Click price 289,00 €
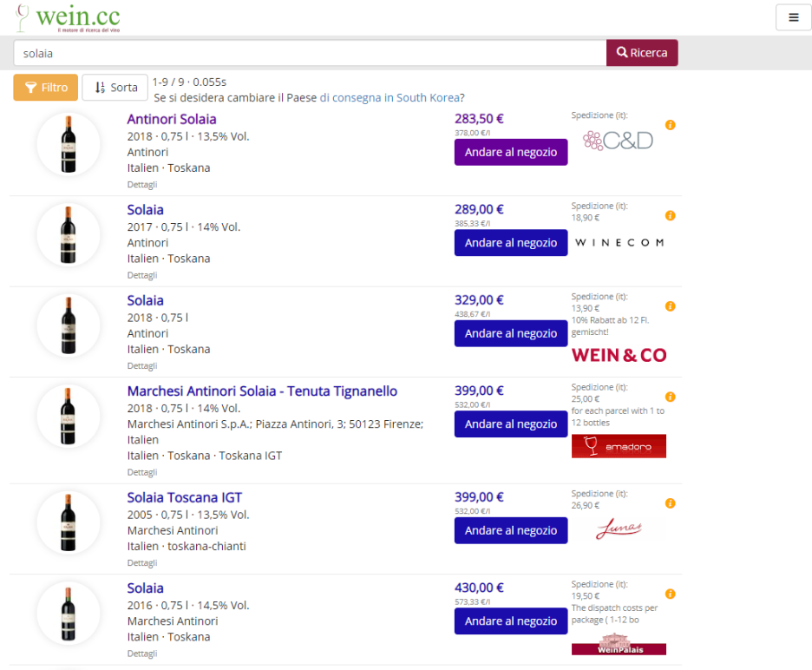This screenshot has height=670, width=812. 479,209
